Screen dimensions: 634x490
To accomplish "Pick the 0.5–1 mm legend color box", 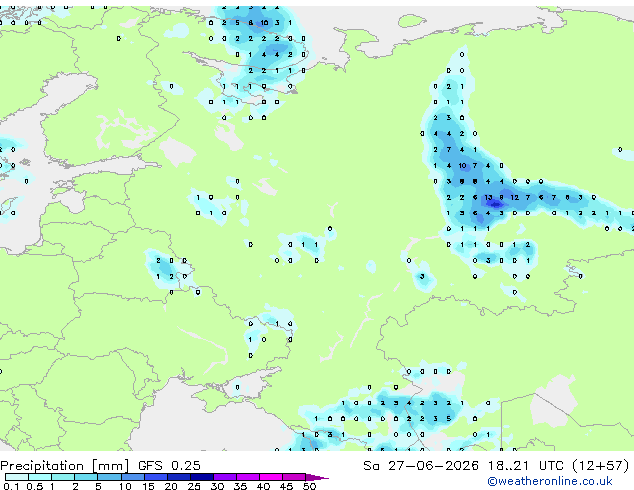I will [40, 477].
